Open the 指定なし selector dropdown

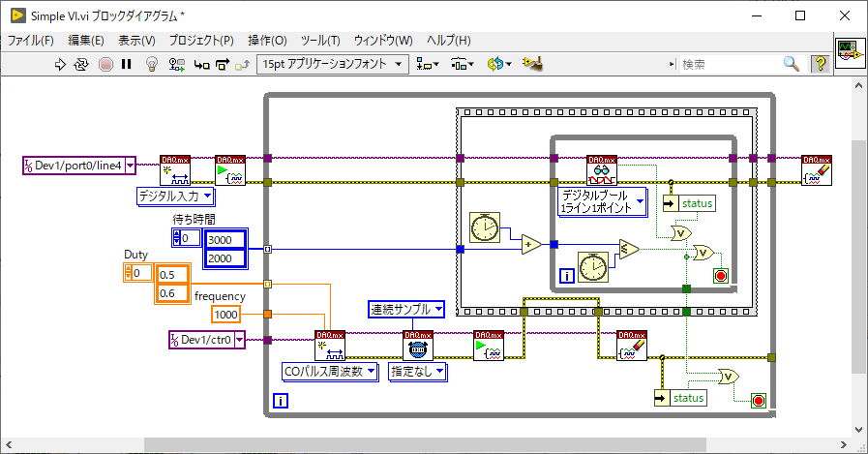point(439,371)
